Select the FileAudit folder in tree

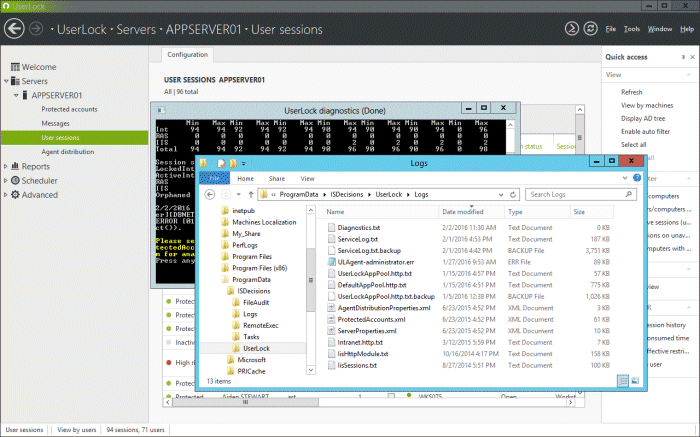pyautogui.click(x=256, y=303)
